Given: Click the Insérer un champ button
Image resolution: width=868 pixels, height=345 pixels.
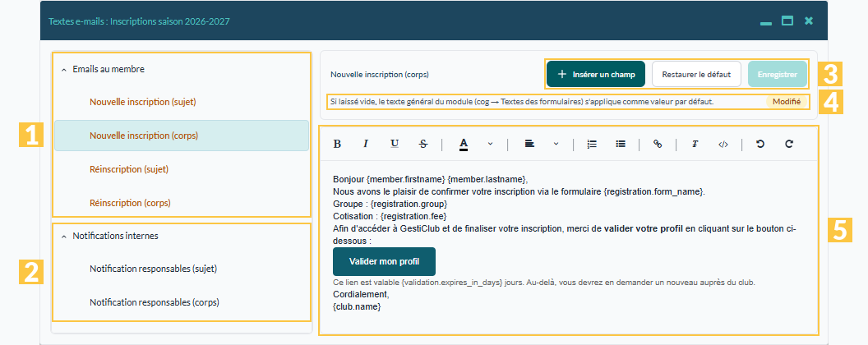Looking at the screenshot, I should (x=596, y=74).
